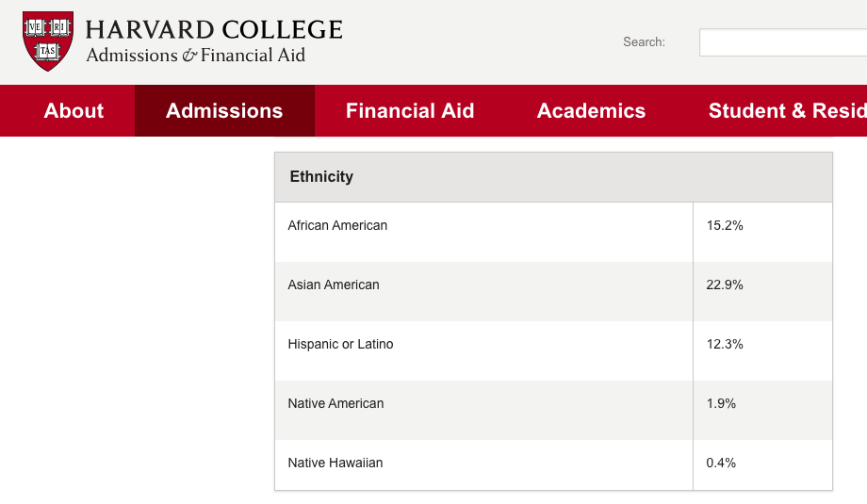This screenshot has height=504, width=867.
Task: Click the Harvard shield logo
Action: (47, 41)
